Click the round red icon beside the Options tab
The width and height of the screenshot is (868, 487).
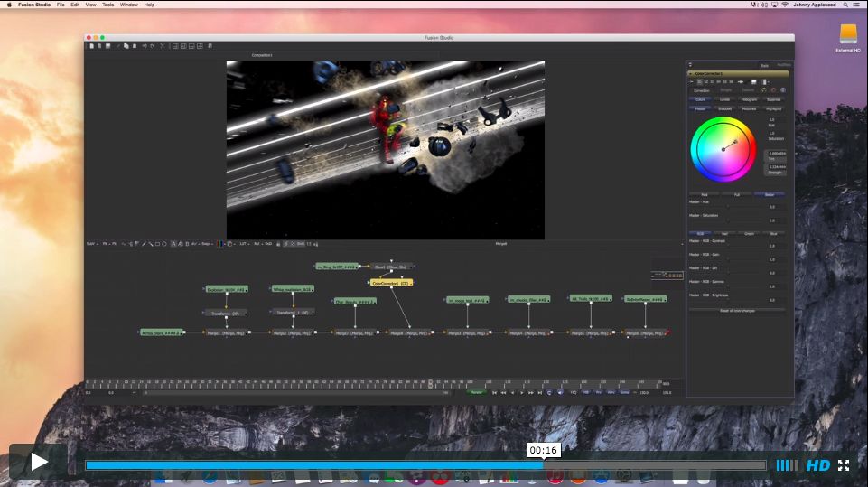(x=773, y=89)
